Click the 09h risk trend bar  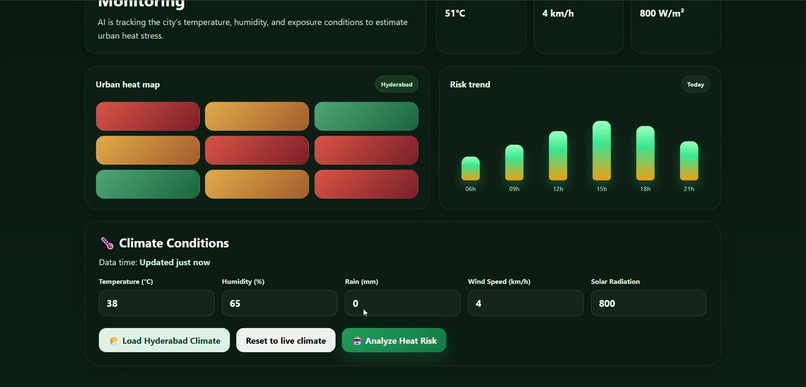(514, 162)
